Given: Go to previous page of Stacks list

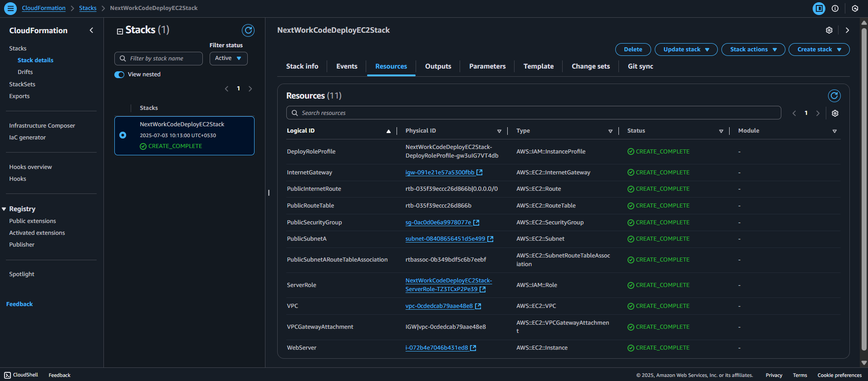Looking at the screenshot, I should pyautogui.click(x=227, y=89).
